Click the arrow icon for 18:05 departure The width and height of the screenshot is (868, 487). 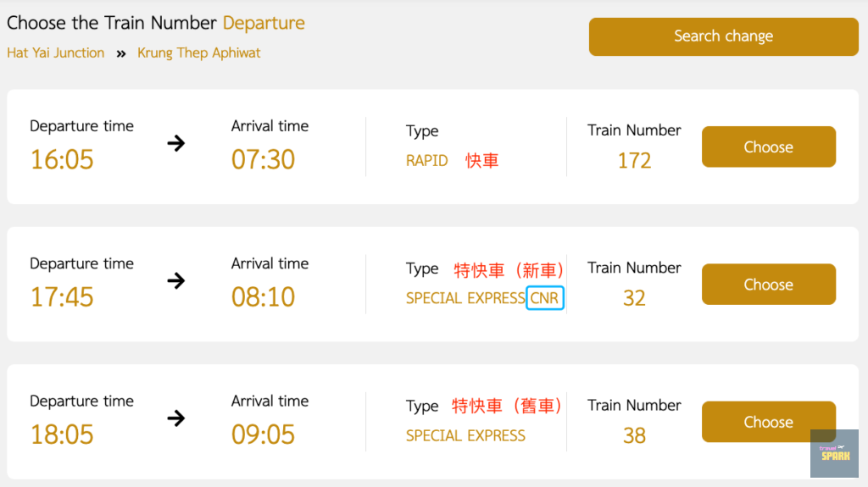tap(176, 418)
